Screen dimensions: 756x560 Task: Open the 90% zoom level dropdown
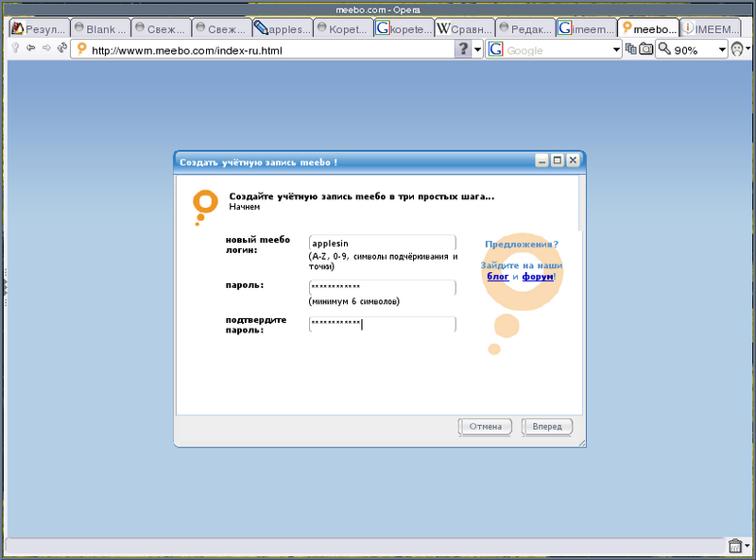tap(720, 49)
